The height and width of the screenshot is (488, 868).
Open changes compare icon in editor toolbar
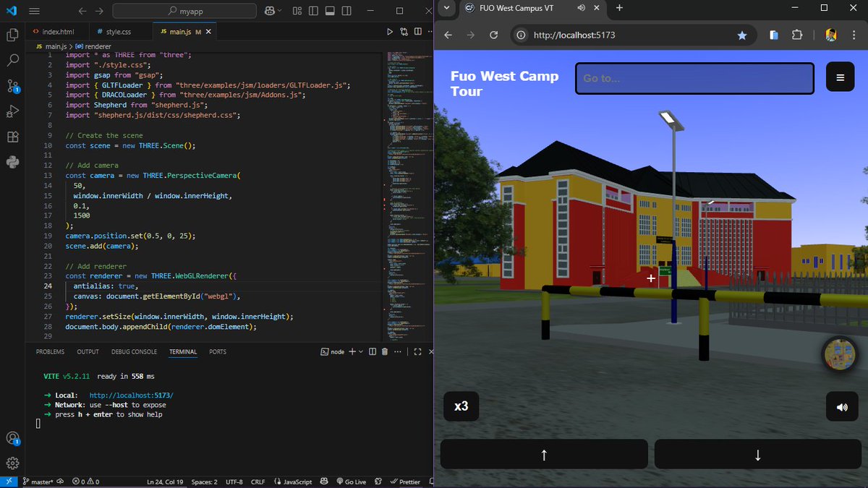coord(403,32)
